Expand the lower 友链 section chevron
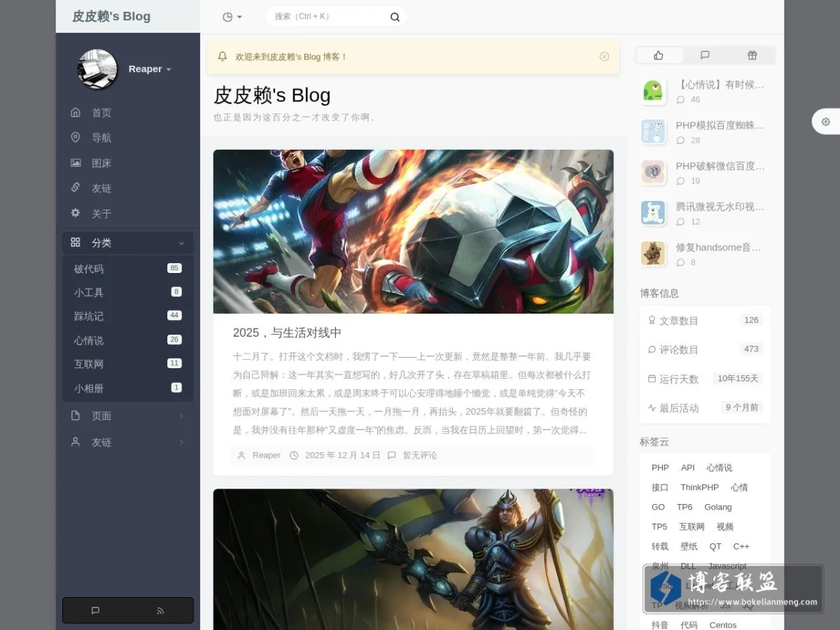 tap(181, 442)
